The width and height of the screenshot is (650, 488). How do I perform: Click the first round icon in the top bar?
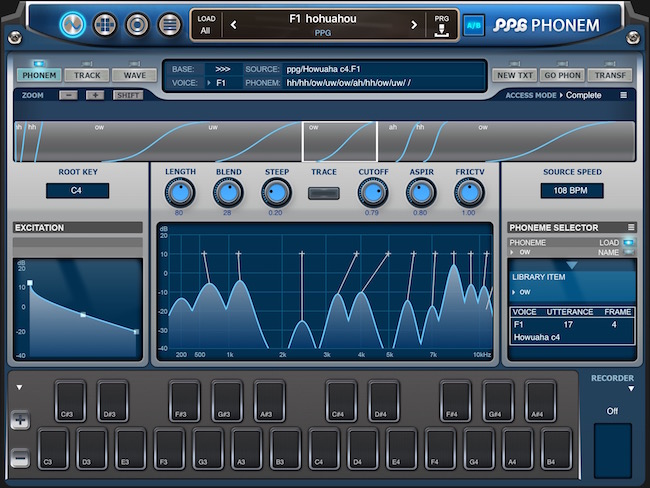click(74, 24)
